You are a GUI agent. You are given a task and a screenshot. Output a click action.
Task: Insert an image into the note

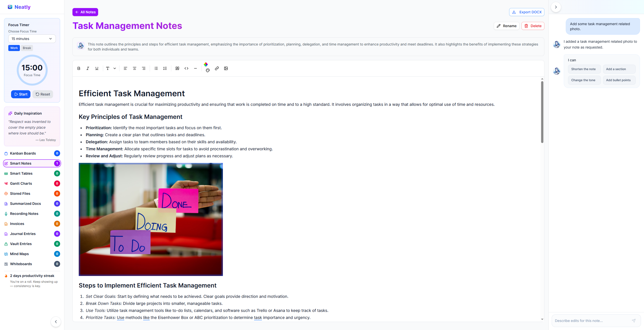coord(226,68)
